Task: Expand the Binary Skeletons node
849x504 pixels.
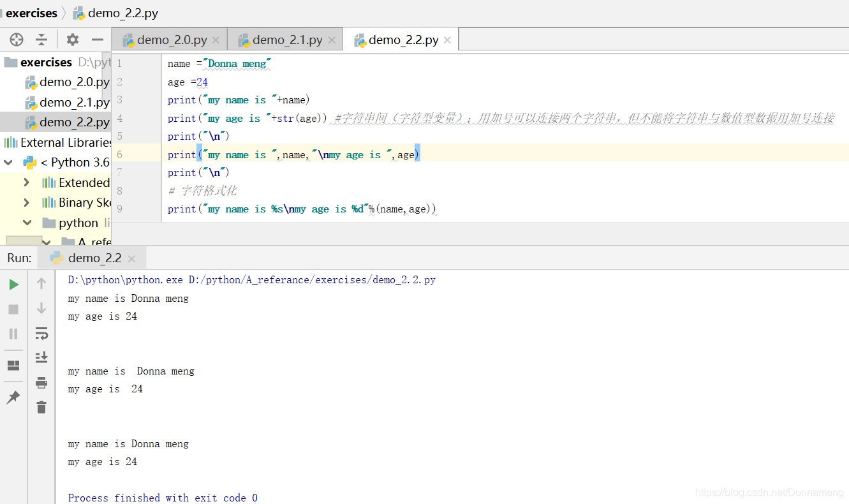Action: click(26, 202)
